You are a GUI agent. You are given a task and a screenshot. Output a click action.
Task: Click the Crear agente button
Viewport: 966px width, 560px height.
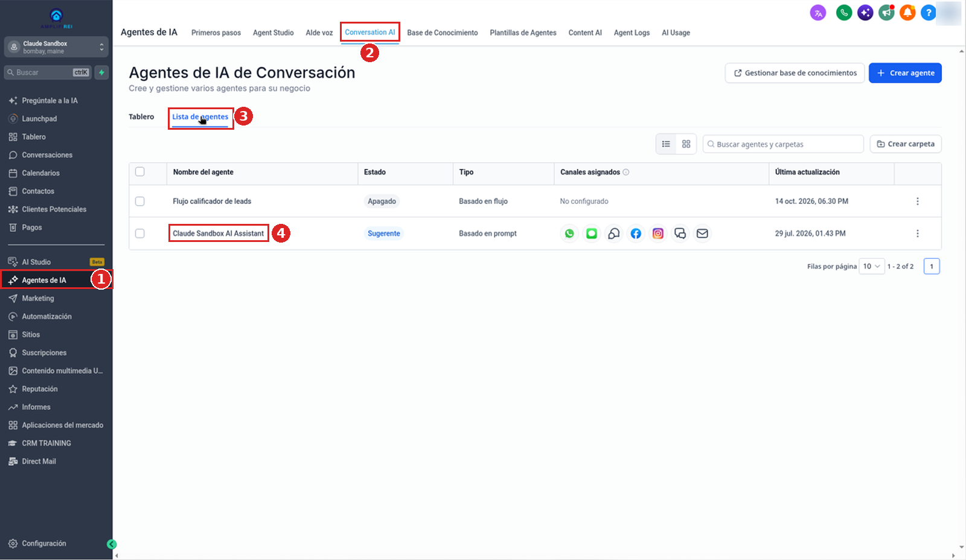pos(905,73)
